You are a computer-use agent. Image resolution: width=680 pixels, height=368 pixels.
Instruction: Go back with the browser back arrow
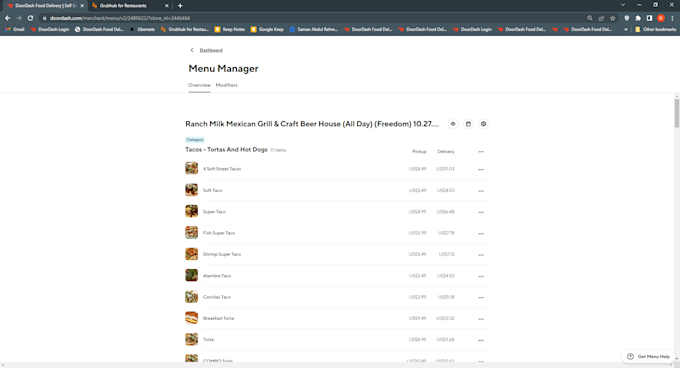(x=7, y=18)
